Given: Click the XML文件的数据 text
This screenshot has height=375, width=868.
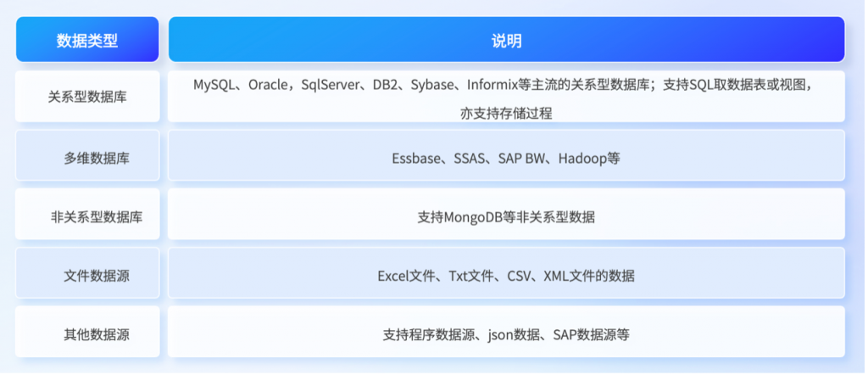Looking at the screenshot, I should click(x=589, y=276).
